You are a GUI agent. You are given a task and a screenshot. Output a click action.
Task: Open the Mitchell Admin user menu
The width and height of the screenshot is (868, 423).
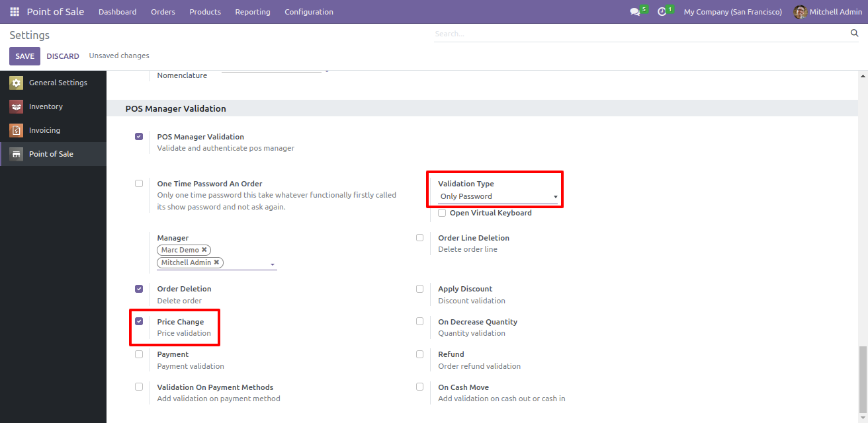(828, 12)
